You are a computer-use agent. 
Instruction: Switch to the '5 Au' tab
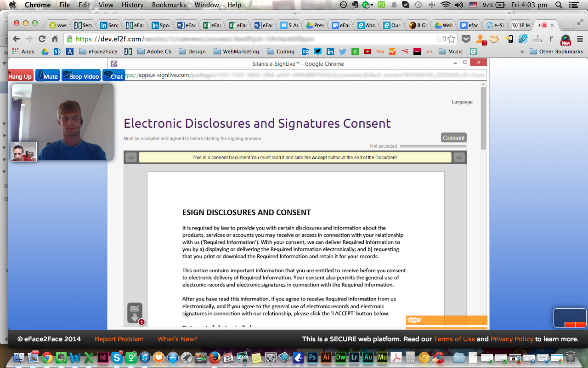point(289,25)
